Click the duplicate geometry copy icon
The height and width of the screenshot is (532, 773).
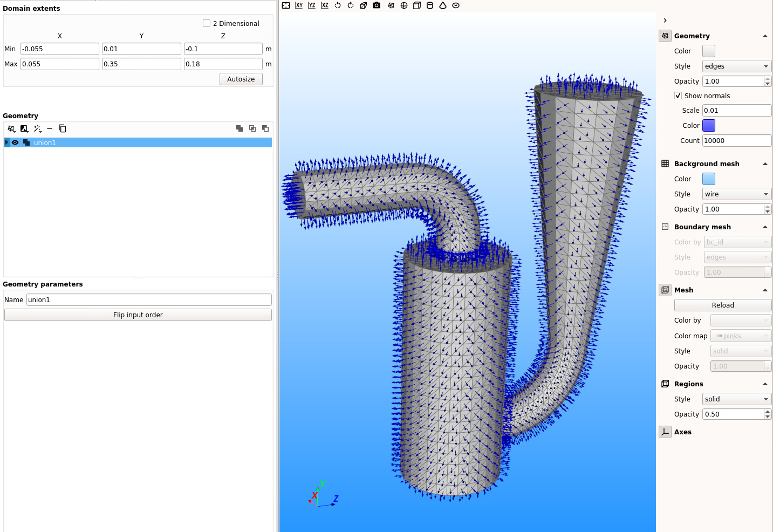[63, 128]
